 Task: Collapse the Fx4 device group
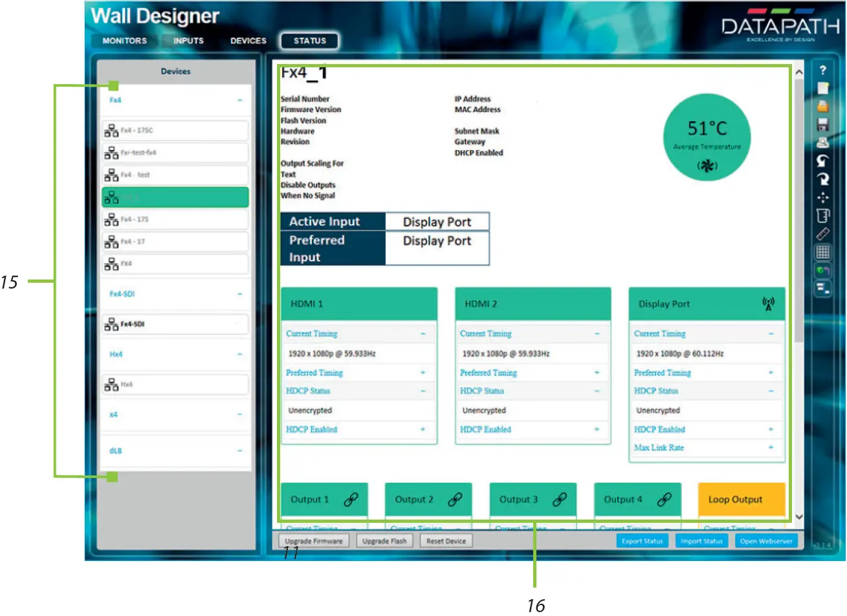(x=239, y=100)
